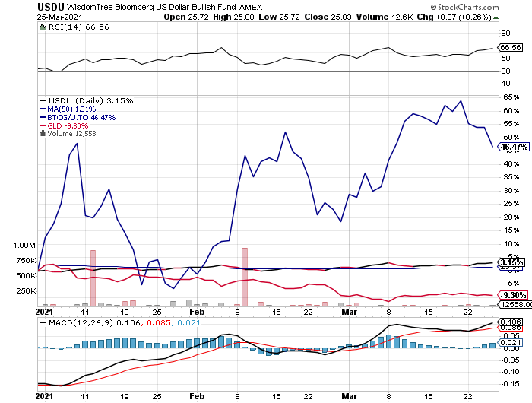Click the red GLD legend line swatch
532x403 pixels.
point(43,125)
